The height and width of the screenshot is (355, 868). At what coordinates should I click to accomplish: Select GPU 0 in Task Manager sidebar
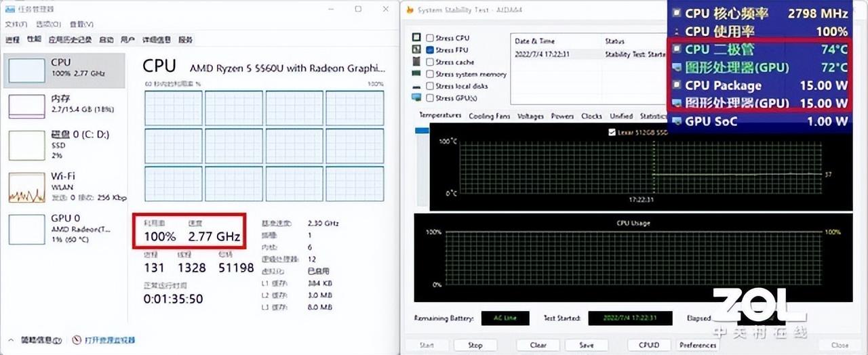tap(64, 228)
